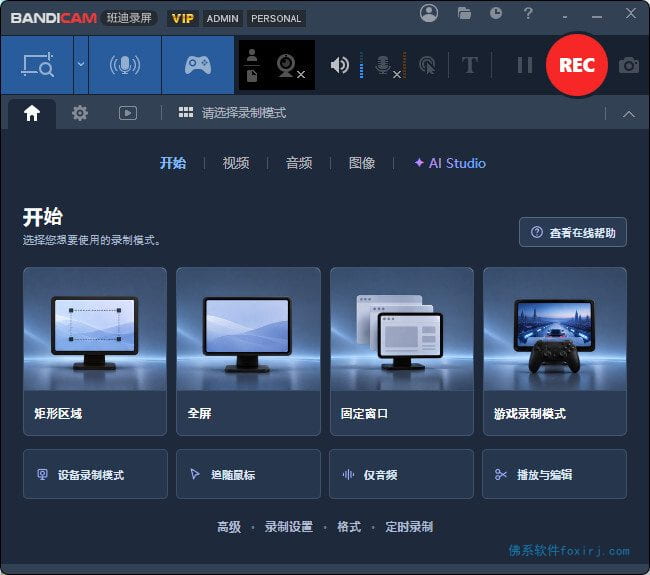Toggle mouse click effects icon

[x=428, y=66]
